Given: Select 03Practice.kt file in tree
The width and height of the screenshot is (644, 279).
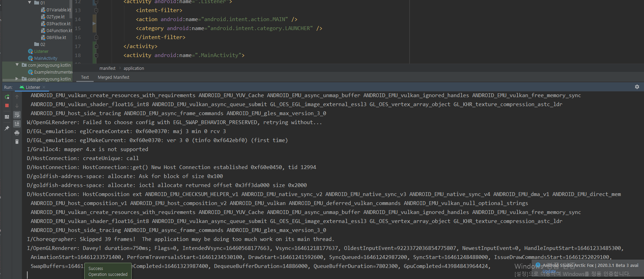Looking at the screenshot, I should [58, 24].
